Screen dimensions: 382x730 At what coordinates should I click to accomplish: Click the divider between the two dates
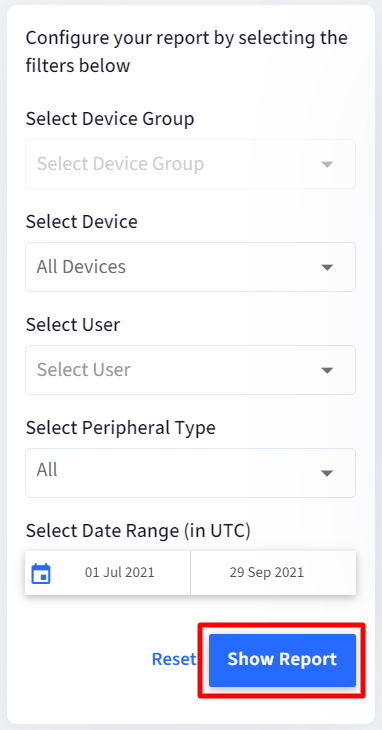tap(190, 573)
